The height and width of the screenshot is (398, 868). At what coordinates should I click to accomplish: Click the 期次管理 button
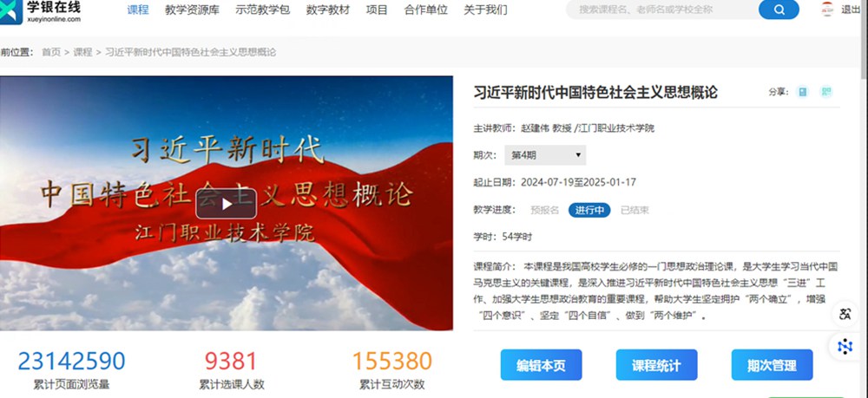pyautogui.click(x=772, y=365)
